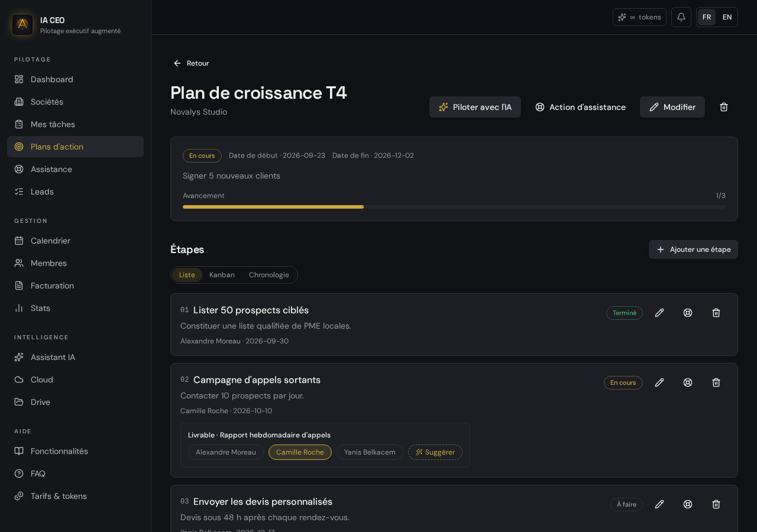
Task: Open assistance for Envoyer les devis personnalisés
Action: click(688, 504)
